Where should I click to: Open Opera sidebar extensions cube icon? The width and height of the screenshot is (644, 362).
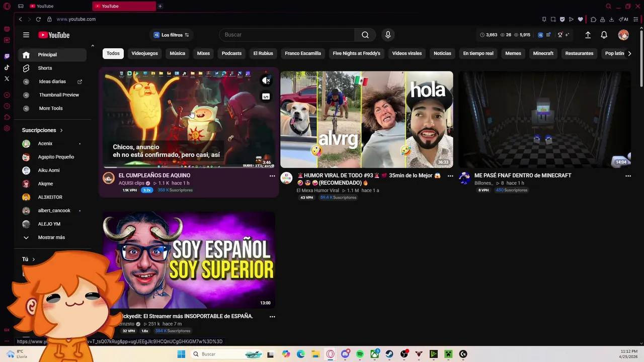[x=7, y=117]
